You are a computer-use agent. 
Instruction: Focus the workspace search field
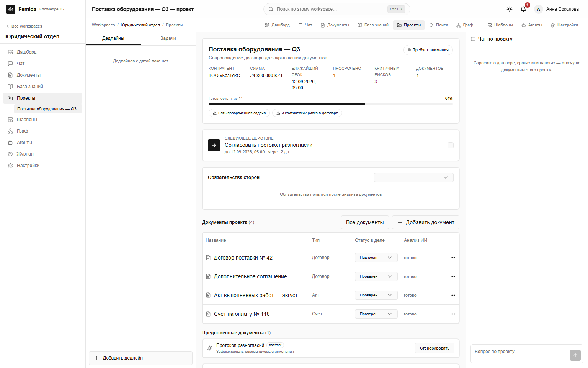point(336,9)
